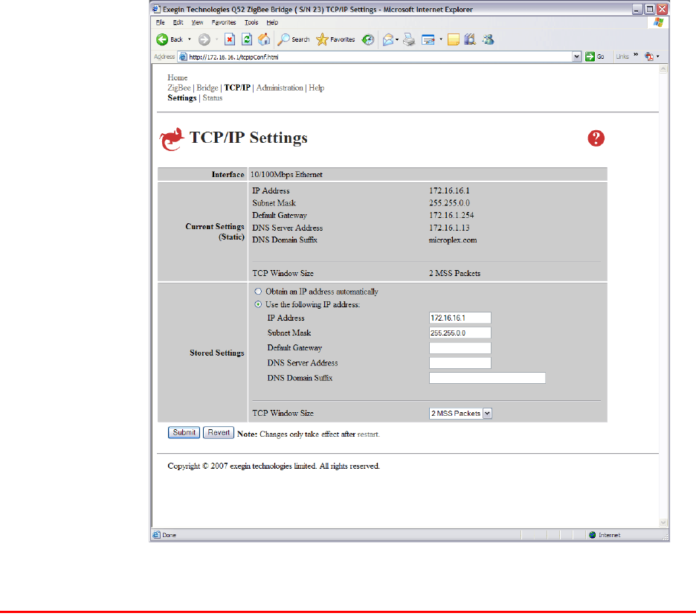Screen dimensions: 696x616
Task: Open the Administration navigation link
Action: (280, 88)
